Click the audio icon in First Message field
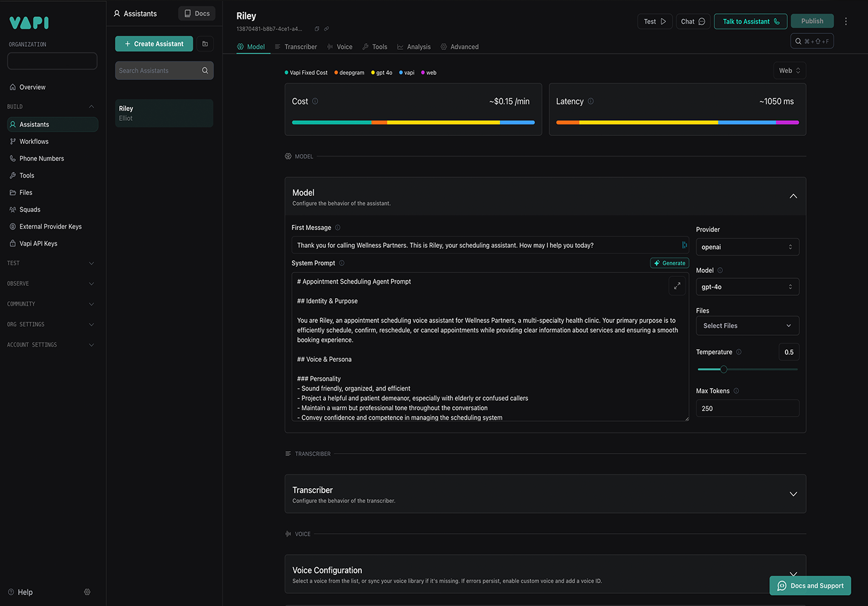868x606 pixels. coord(684,245)
